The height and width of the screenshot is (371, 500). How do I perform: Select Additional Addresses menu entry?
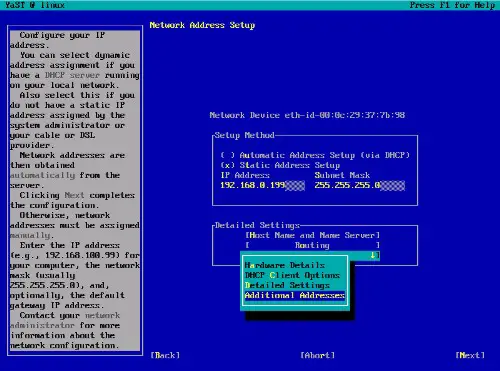295,295
